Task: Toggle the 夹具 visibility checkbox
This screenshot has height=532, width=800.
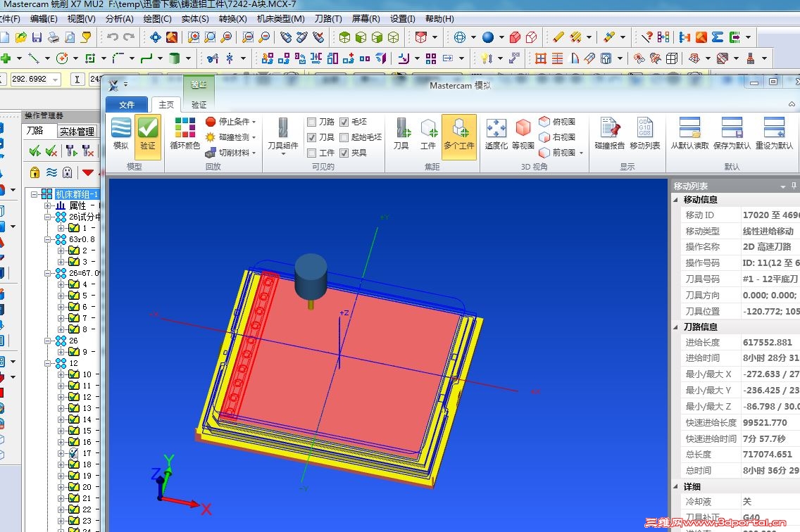Action: pyautogui.click(x=344, y=153)
